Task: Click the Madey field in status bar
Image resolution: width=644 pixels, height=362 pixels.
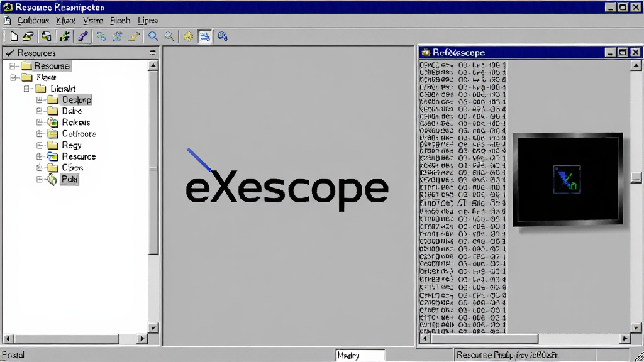Action: 360,356
